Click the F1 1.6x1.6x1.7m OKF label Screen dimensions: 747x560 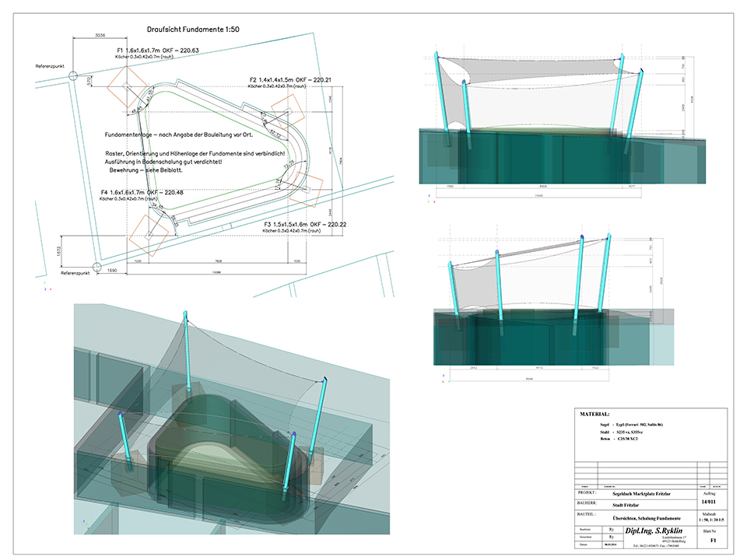[x=153, y=51]
